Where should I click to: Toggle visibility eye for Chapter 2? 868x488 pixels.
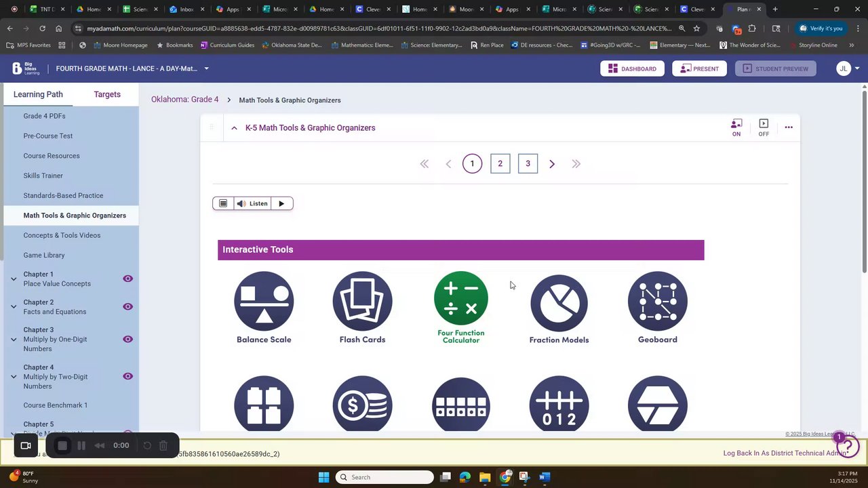coord(127,306)
